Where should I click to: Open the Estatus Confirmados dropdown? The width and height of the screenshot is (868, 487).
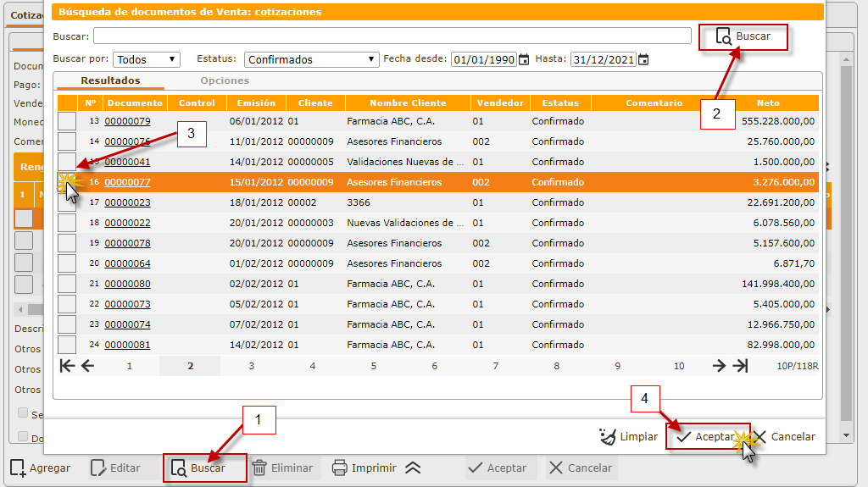(312, 60)
